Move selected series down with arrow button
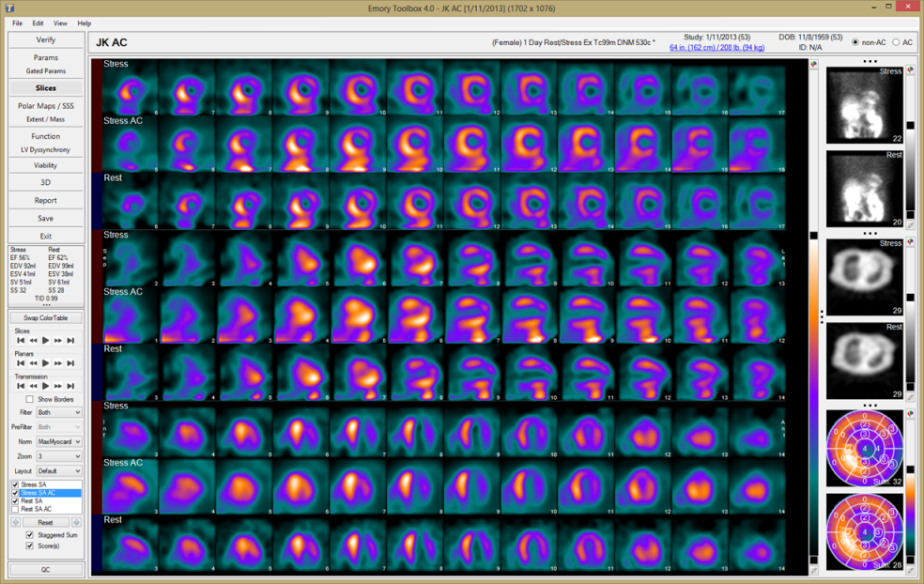Image resolution: width=924 pixels, height=584 pixels. click(x=76, y=522)
